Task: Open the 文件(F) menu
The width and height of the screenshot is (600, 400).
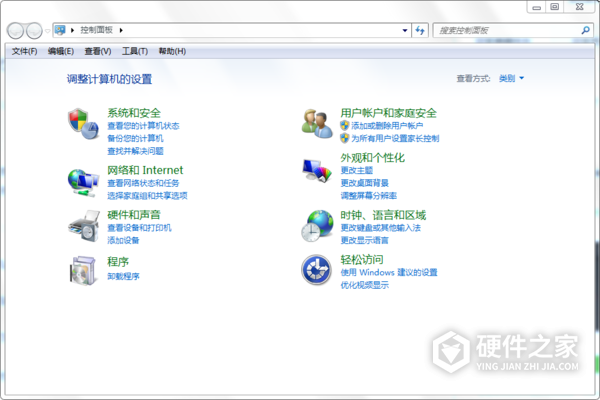Action: point(24,51)
